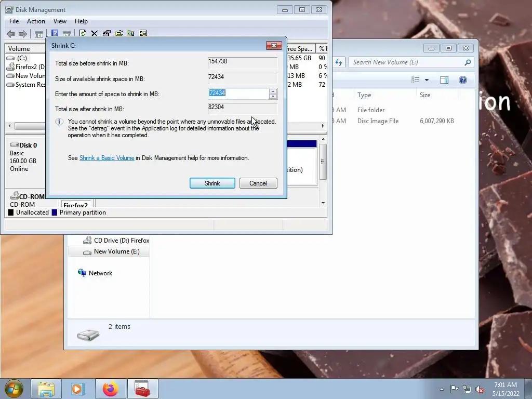Click the Open folder toolbar icon
Image resolution: width=532 pixels, height=399 pixels.
[x=118, y=33]
